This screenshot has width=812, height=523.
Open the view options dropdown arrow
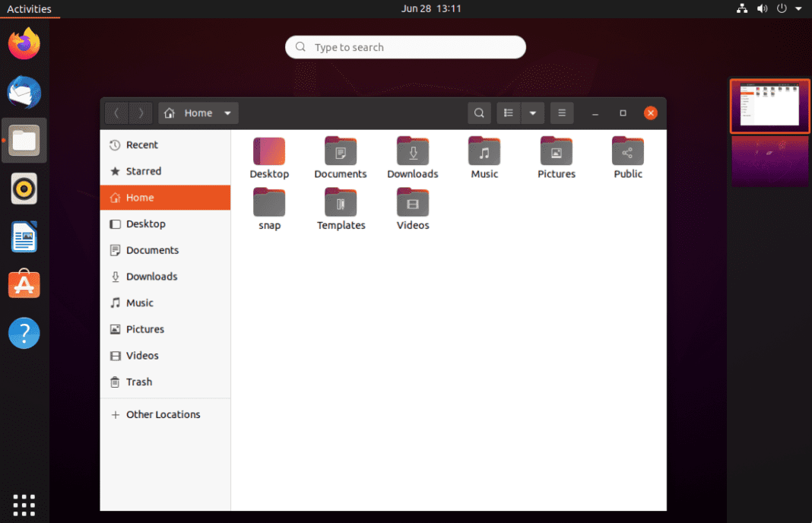pos(532,113)
